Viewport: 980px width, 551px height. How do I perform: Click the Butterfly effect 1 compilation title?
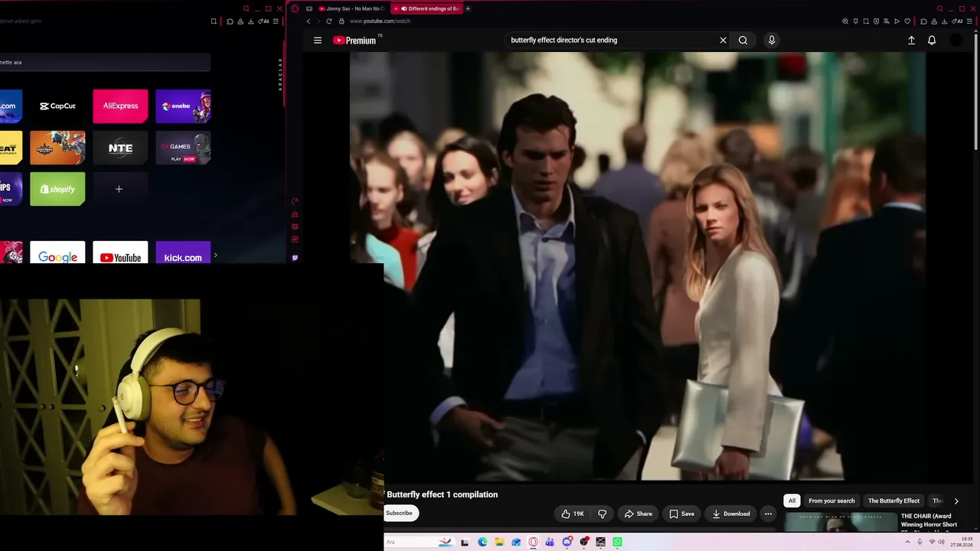[443, 494]
